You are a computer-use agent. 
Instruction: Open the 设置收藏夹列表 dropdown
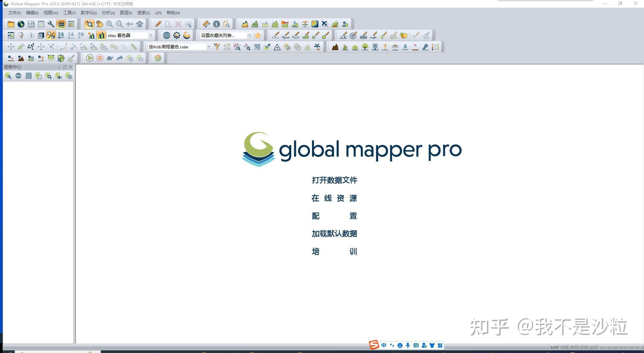click(249, 35)
